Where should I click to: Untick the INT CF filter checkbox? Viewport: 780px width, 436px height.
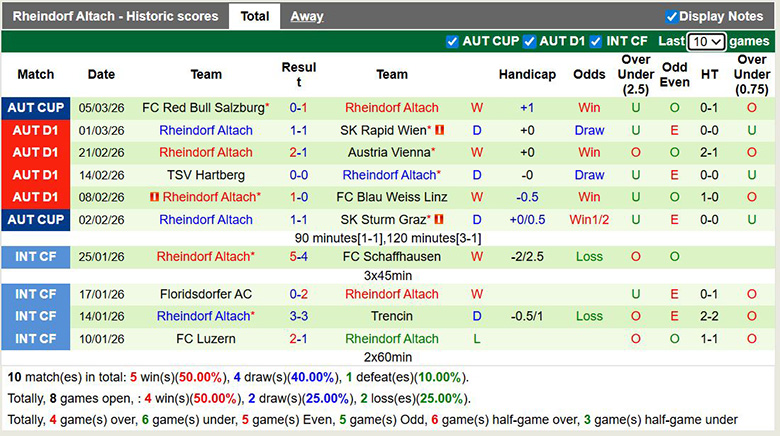tap(596, 41)
